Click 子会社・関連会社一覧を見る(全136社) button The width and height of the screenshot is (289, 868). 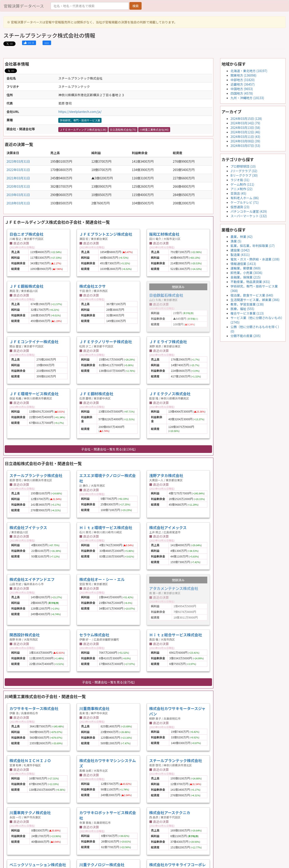[x=108, y=449]
